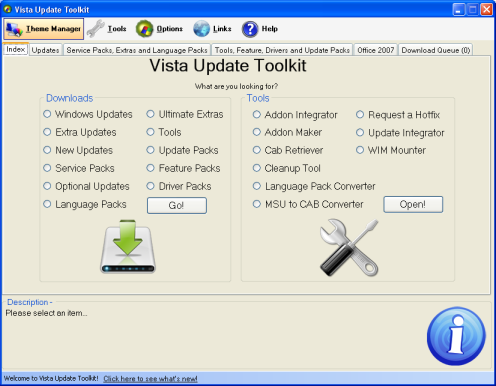Click the crossed wrench and screwdriver image

coord(349,247)
